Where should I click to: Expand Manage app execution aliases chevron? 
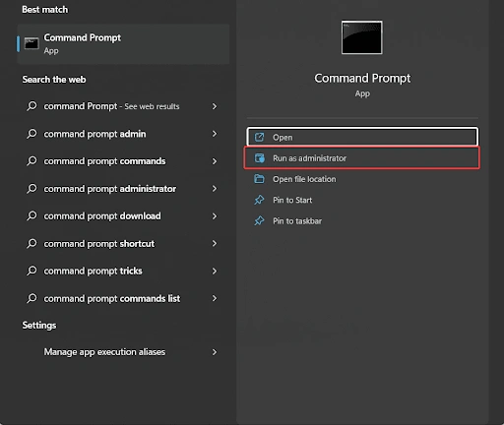click(215, 352)
